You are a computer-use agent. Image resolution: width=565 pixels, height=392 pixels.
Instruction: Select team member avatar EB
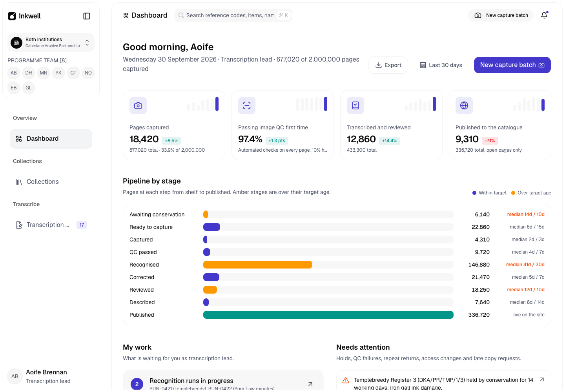(14, 88)
